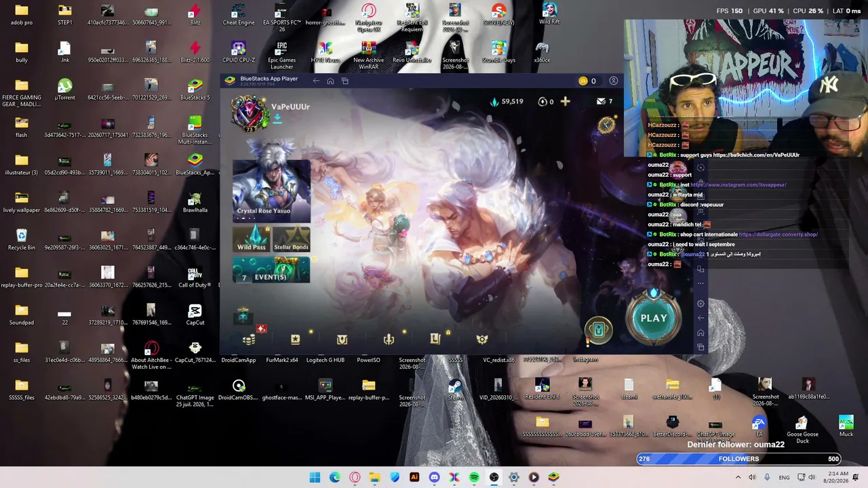View the 7 EVENT(S) banner
Viewport: 868px width, 488px height.
(x=271, y=271)
